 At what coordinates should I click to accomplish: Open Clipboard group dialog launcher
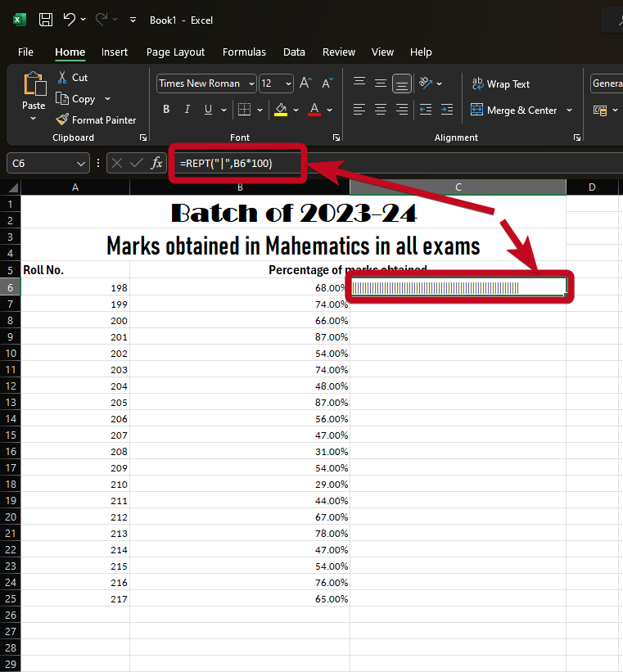click(x=143, y=138)
